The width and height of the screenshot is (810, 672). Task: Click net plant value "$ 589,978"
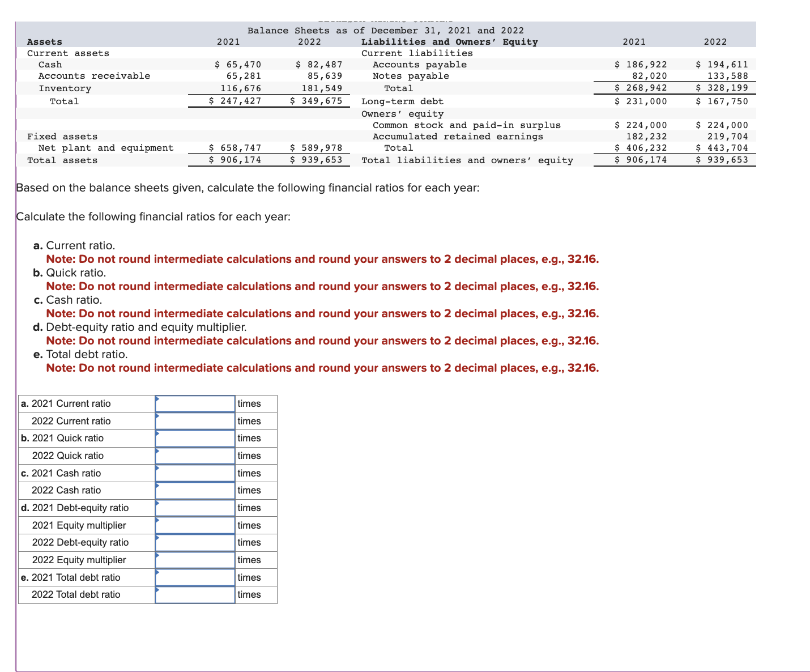click(316, 148)
